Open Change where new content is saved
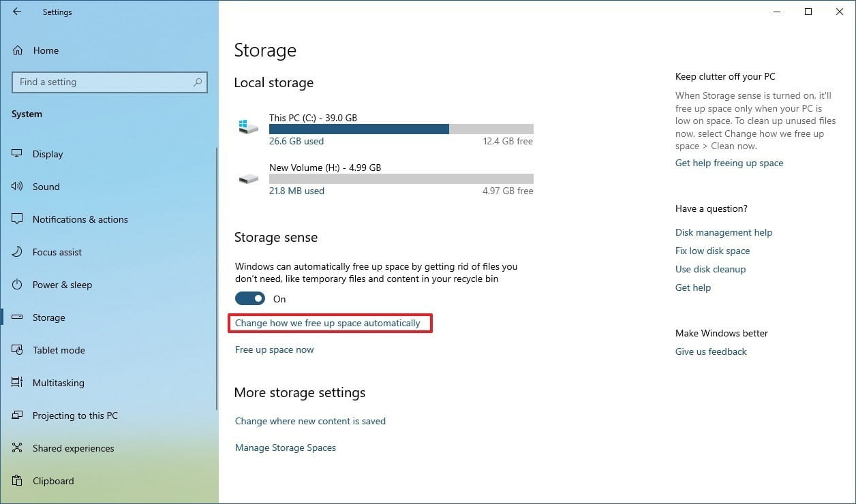Viewport: 856px width, 504px height. (x=310, y=421)
